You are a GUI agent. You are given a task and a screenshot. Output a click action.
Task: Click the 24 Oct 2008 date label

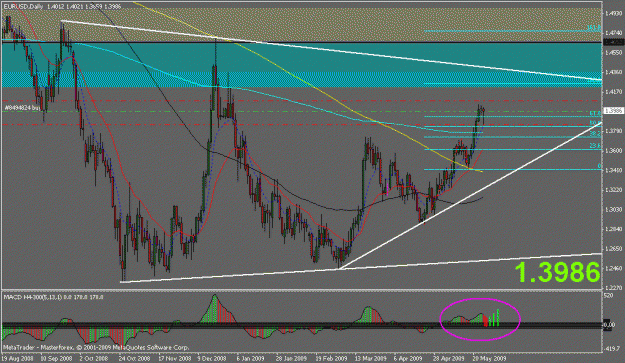point(134,358)
